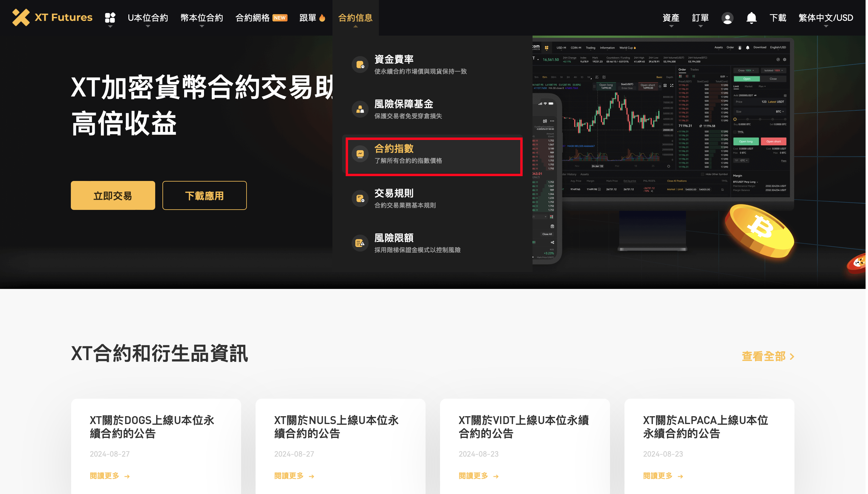Click the 資金費率 funding rate icon

(x=360, y=65)
